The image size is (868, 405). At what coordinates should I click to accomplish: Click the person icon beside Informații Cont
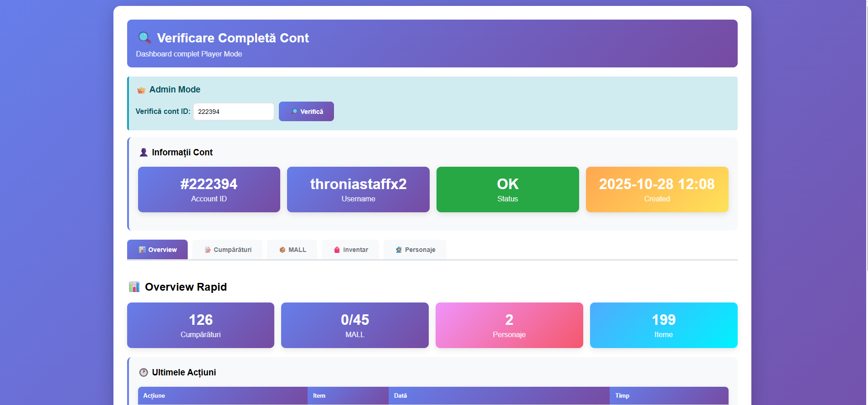coord(143,152)
